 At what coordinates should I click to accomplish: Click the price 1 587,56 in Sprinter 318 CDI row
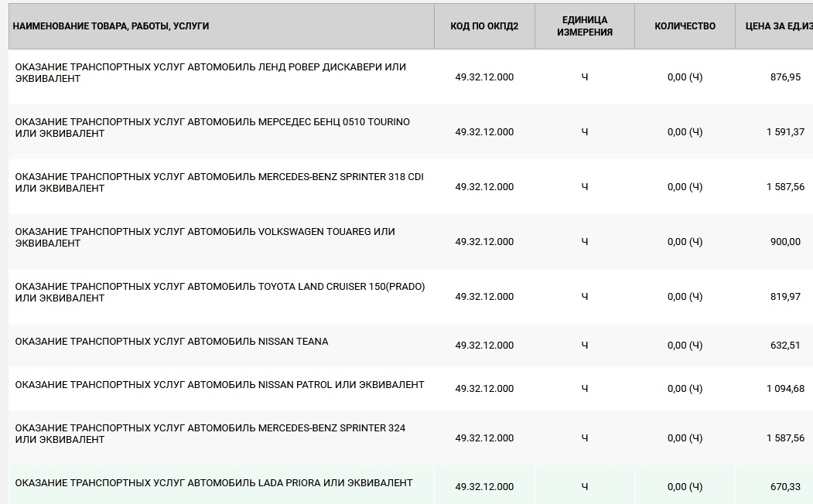click(x=785, y=187)
